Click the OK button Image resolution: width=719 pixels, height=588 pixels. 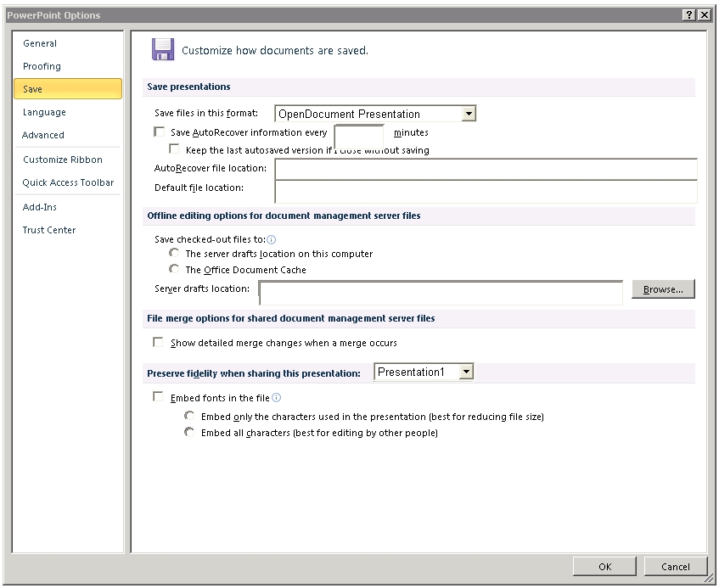(604, 567)
